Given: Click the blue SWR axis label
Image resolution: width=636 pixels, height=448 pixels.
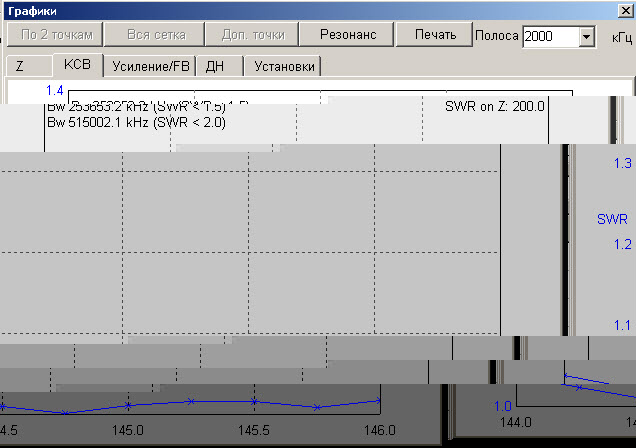Looking at the screenshot, I should (x=612, y=219).
